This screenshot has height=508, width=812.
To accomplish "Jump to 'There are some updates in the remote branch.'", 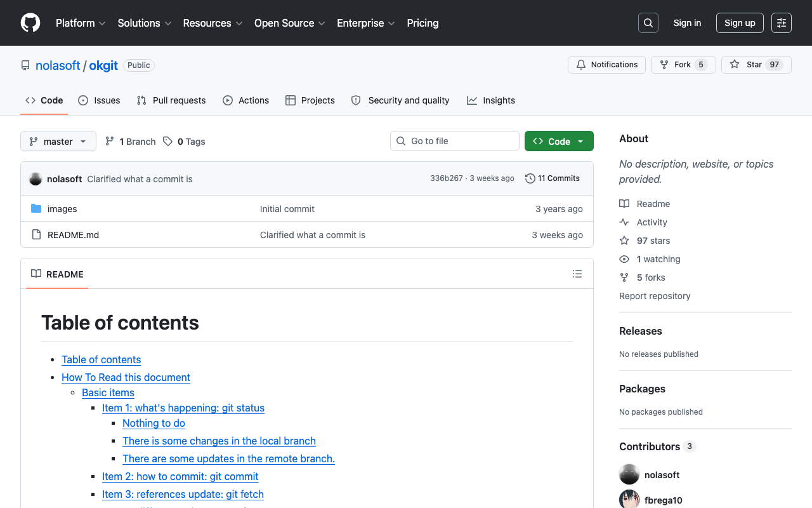I will [x=228, y=458].
